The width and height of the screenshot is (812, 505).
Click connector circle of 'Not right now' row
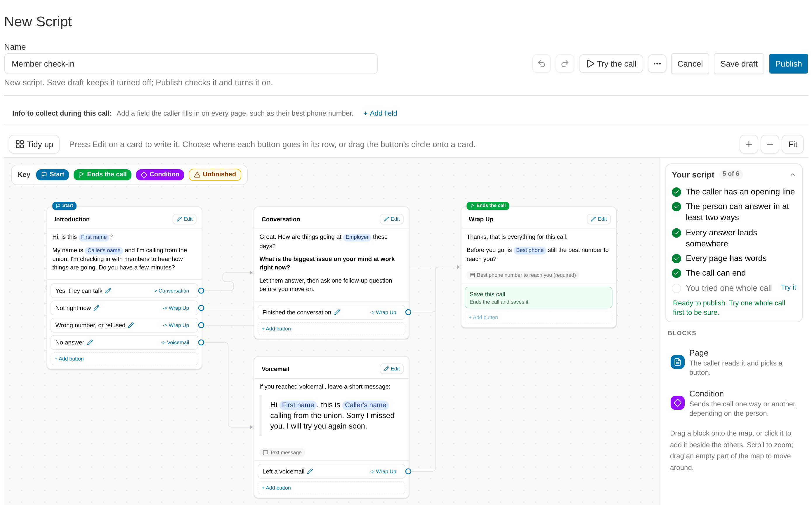201,308
